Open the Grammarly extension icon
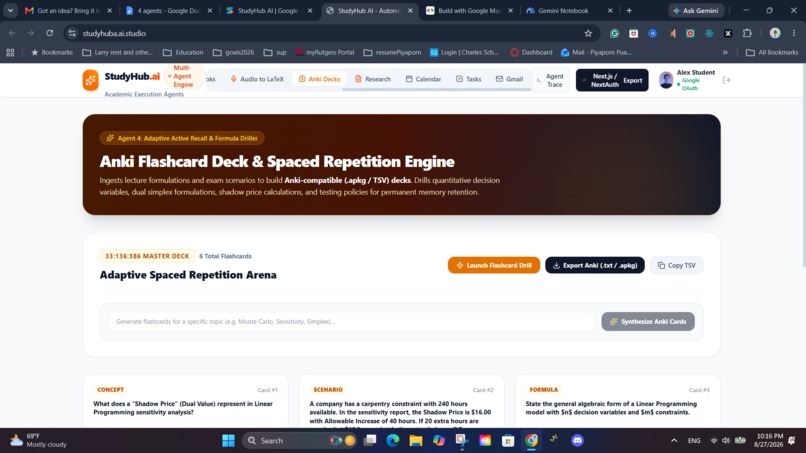Image resolution: width=806 pixels, height=453 pixels. click(614, 33)
